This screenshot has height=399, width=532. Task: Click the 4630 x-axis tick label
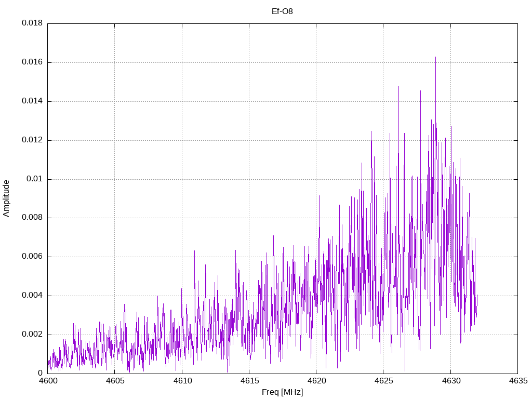tap(451, 381)
